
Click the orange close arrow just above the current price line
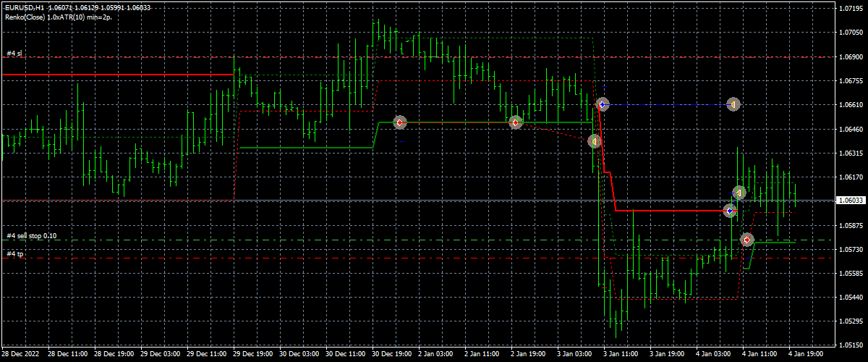tap(739, 193)
